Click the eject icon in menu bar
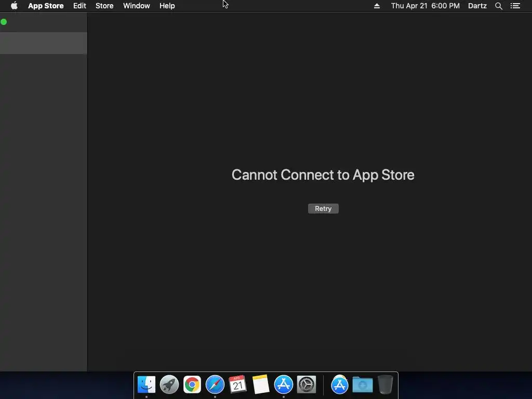 coord(377,6)
